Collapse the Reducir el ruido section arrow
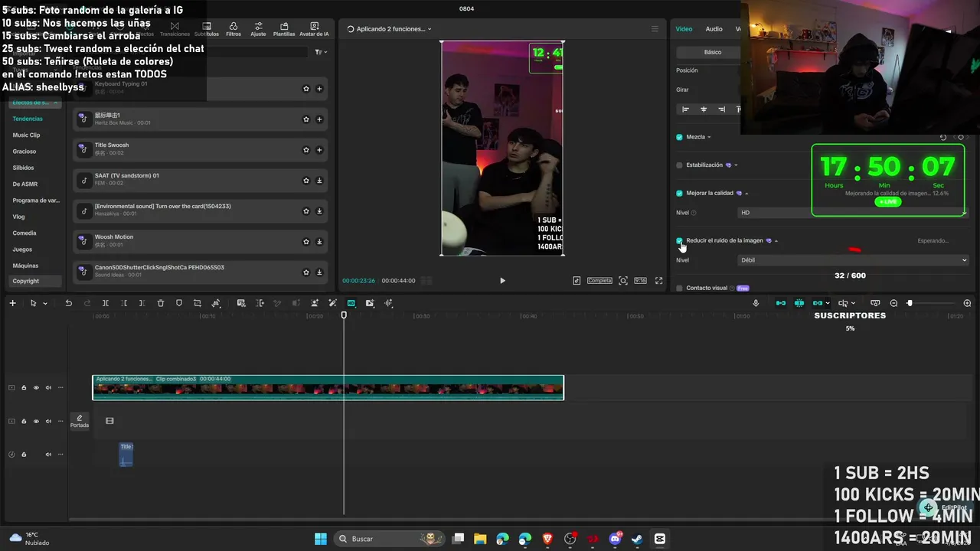Viewport: 980px width, 551px height. click(776, 240)
